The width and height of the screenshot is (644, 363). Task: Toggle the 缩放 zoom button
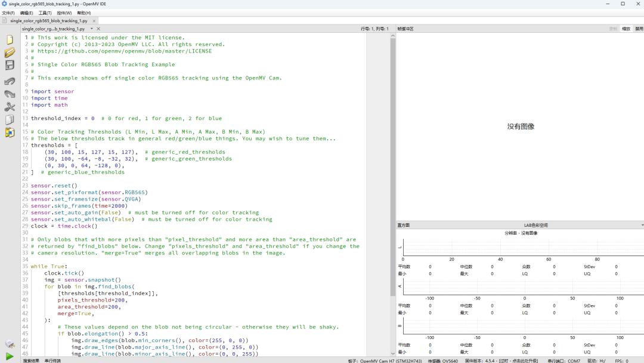coord(626,29)
